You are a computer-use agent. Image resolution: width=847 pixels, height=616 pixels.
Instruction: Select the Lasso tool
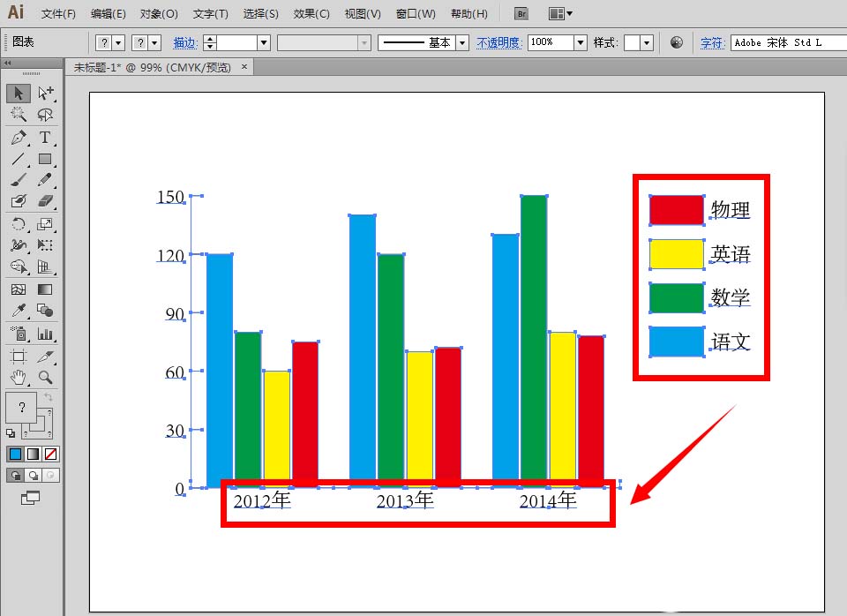(45, 115)
